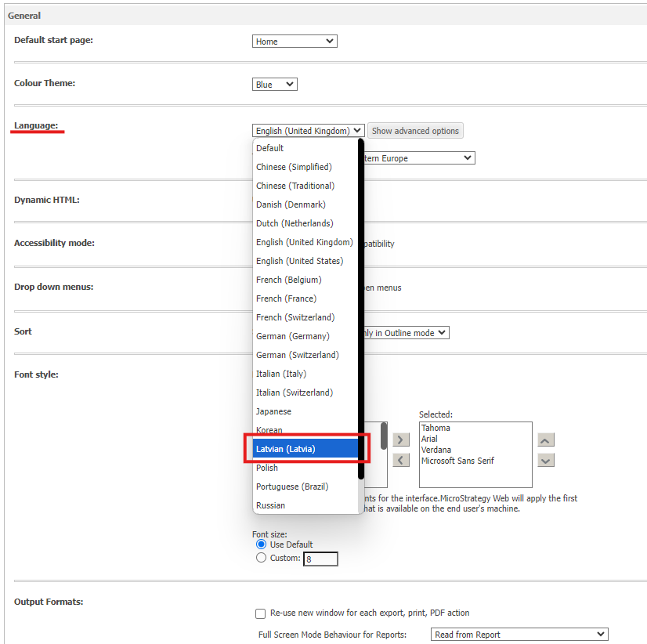This screenshot has width=647, height=644.
Task: Choose Russian language
Action: (x=305, y=505)
